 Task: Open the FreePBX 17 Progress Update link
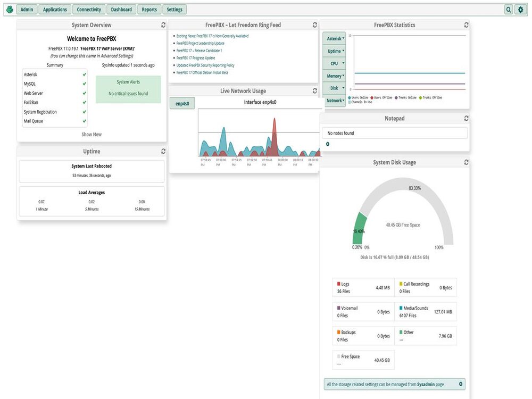click(x=195, y=57)
